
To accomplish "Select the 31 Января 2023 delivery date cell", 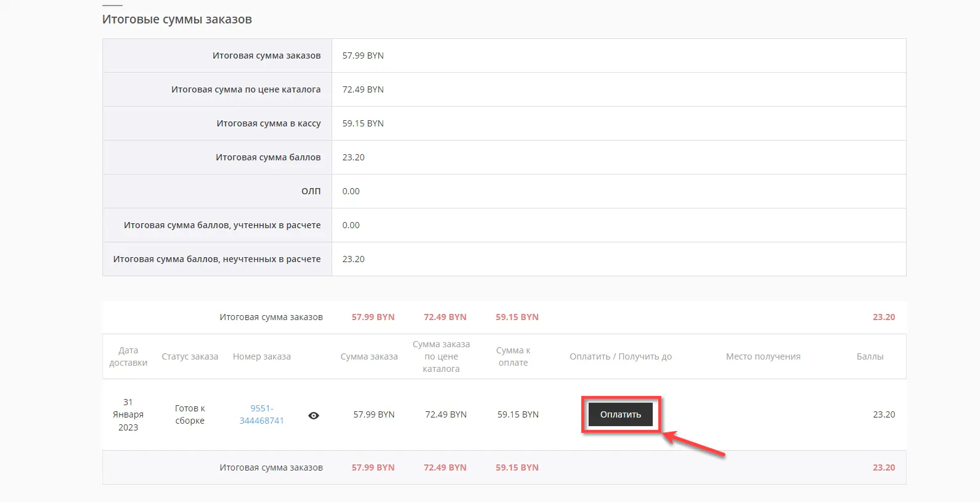I will click(128, 414).
